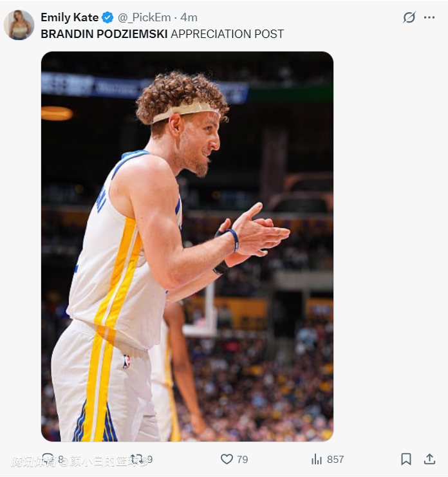Repost this post using the retweet icon

click(136, 459)
